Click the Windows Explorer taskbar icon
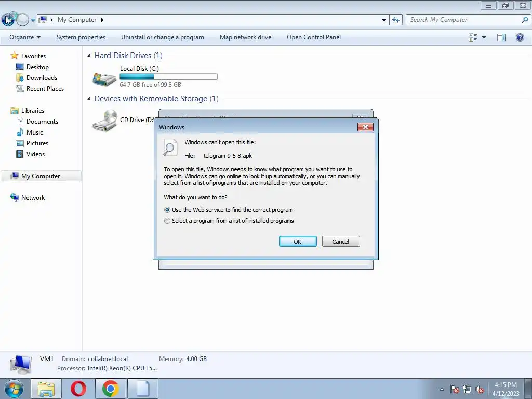Viewport: 532px width, 399px height. [x=46, y=389]
